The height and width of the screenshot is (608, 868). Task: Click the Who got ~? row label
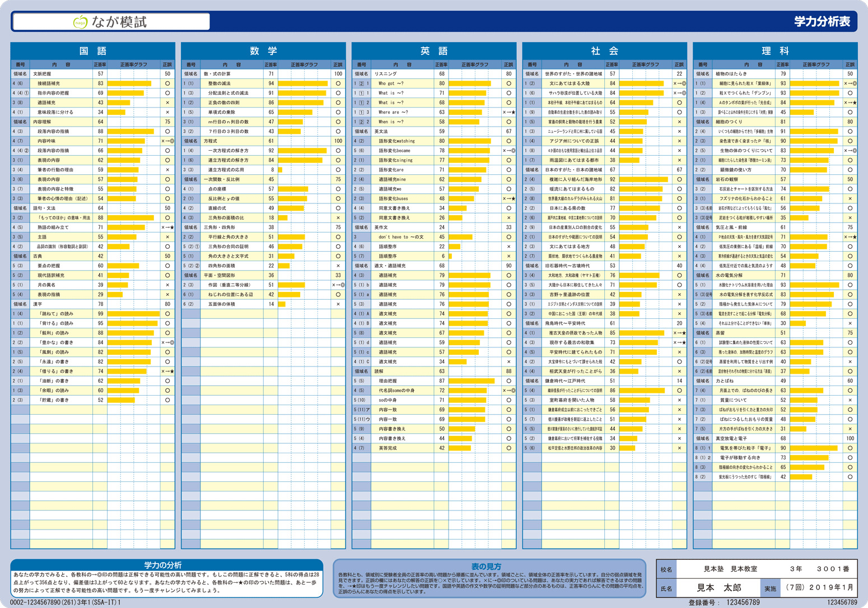pyautogui.click(x=391, y=83)
